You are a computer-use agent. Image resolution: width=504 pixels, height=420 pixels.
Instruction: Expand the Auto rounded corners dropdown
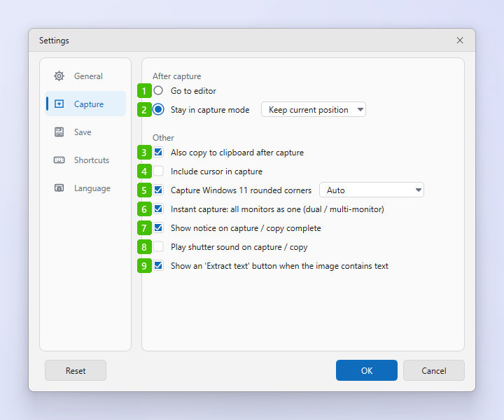coord(372,190)
